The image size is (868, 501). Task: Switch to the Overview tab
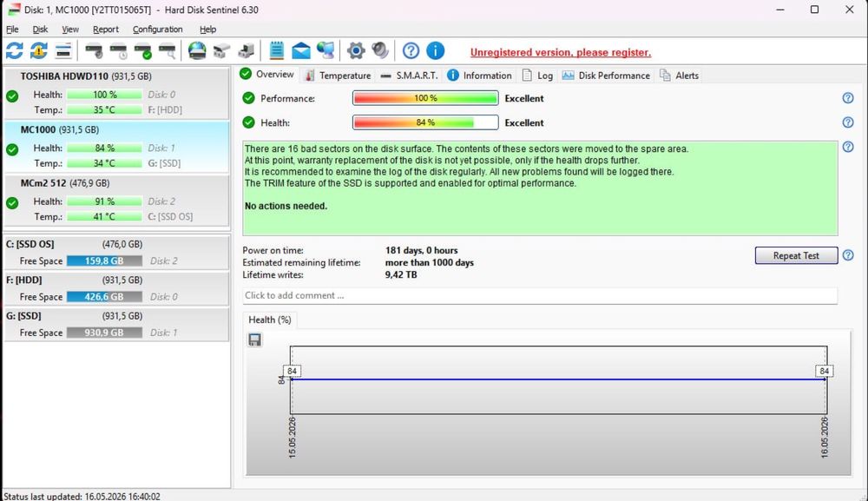(x=267, y=74)
